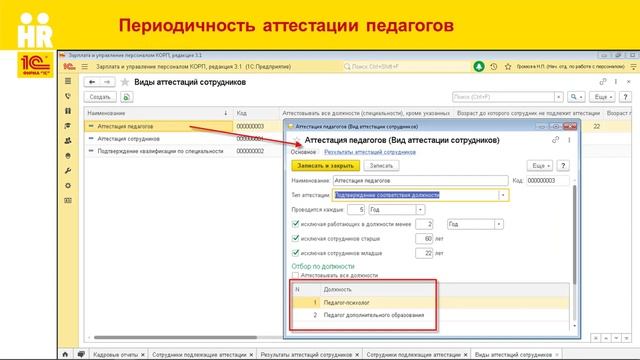Switch to Результаты аттестаций сотрудников tab
Image resolution: width=640 pixels, height=360 pixels.
pyautogui.click(x=306, y=355)
